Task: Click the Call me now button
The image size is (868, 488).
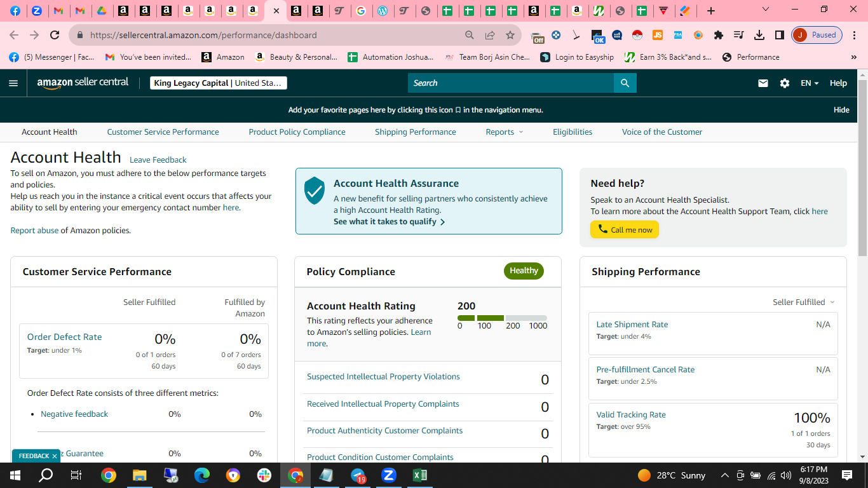Action: (625, 229)
